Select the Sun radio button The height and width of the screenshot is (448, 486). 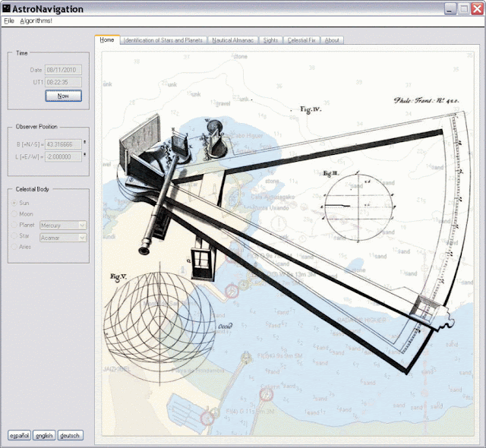coord(14,203)
